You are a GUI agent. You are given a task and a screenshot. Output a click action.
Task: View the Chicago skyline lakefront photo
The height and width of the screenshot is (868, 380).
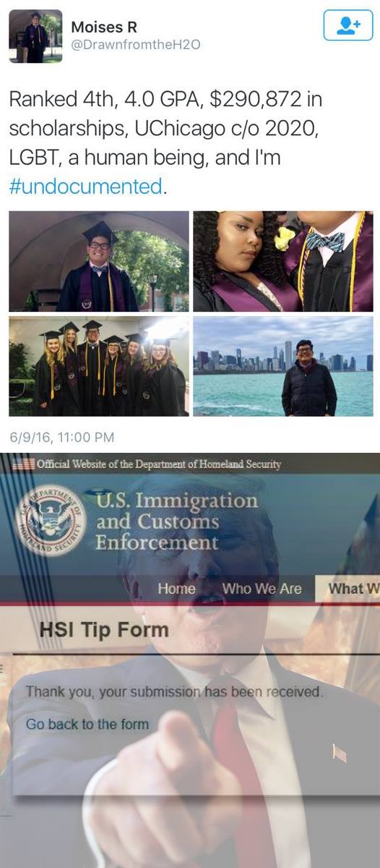(282, 366)
